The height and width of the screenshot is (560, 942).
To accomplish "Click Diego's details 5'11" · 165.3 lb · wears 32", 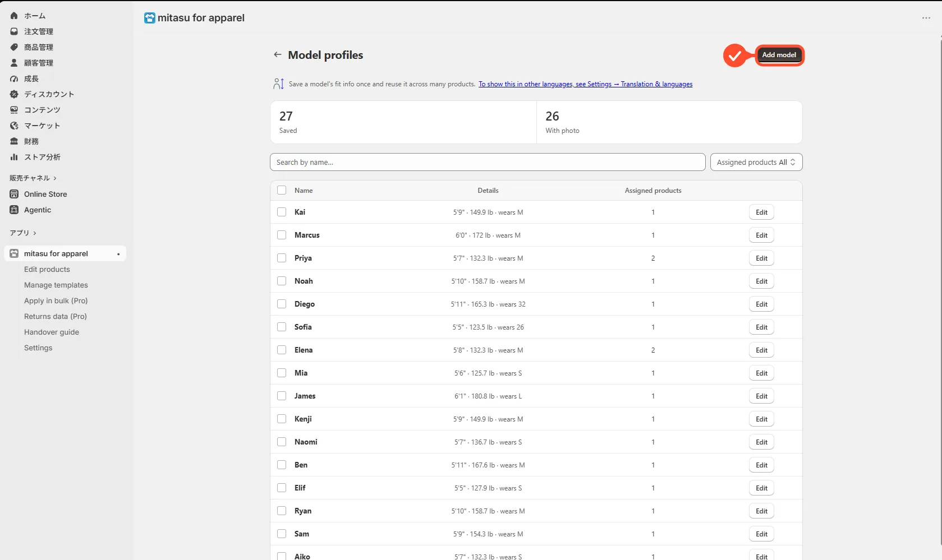I will (488, 304).
